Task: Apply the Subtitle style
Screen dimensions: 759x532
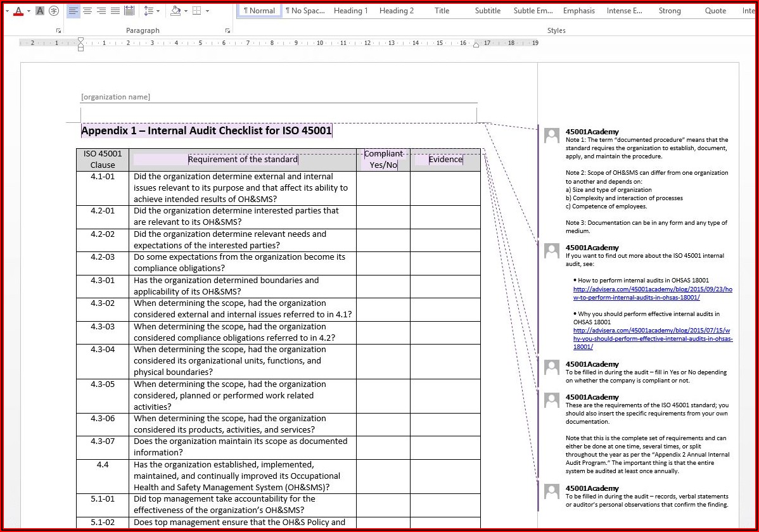Action: click(487, 11)
